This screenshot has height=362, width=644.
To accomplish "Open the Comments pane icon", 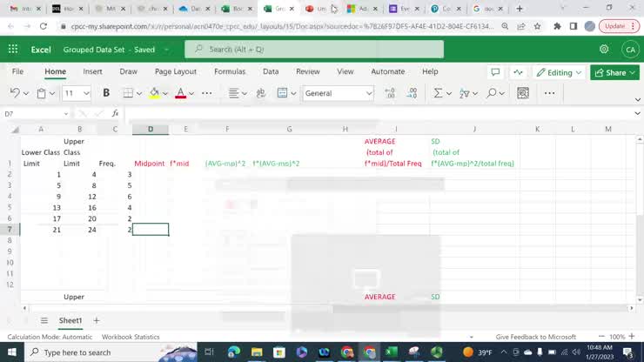I will [495, 72].
